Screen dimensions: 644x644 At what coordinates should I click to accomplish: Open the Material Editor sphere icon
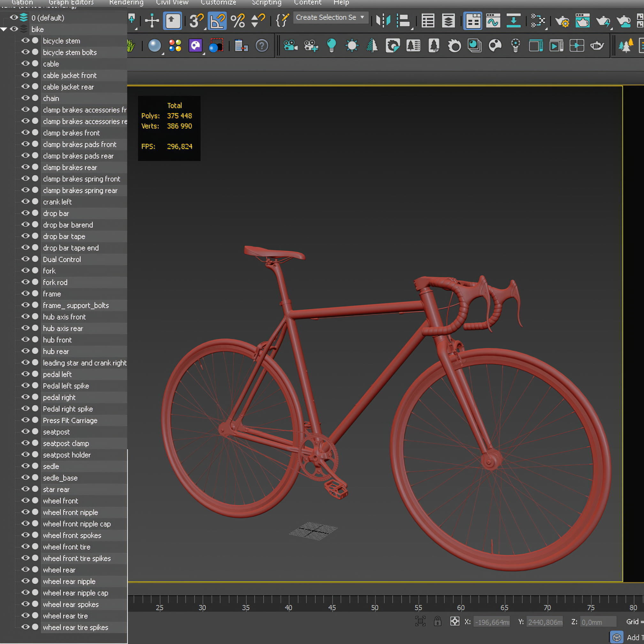pos(154,45)
